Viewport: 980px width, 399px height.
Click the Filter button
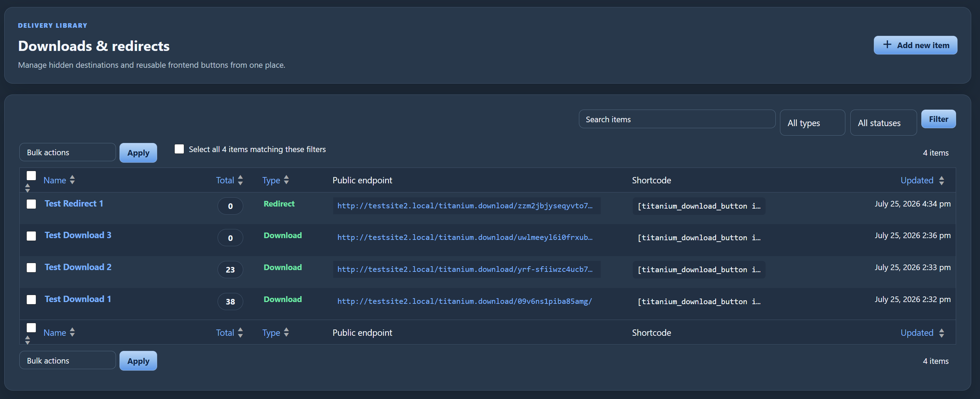pyautogui.click(x=938, y=119)
